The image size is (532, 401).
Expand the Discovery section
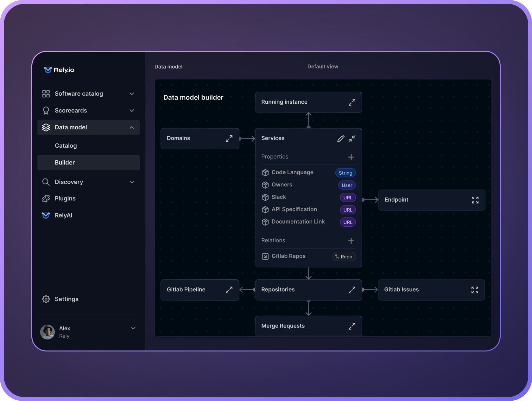coord(131,182)
